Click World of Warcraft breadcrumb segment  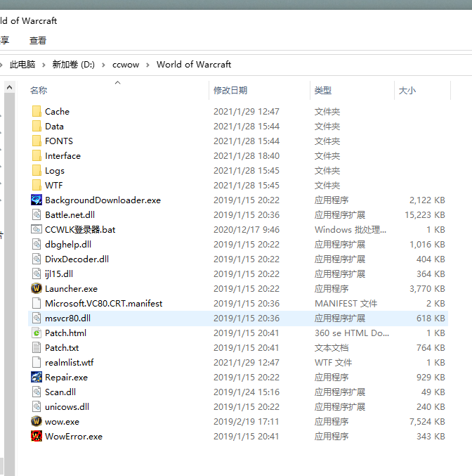pos(194,65)
